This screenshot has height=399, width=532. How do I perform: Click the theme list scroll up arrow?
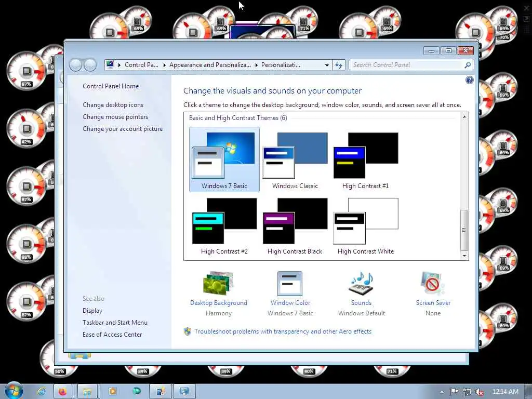tap(464, 117)
